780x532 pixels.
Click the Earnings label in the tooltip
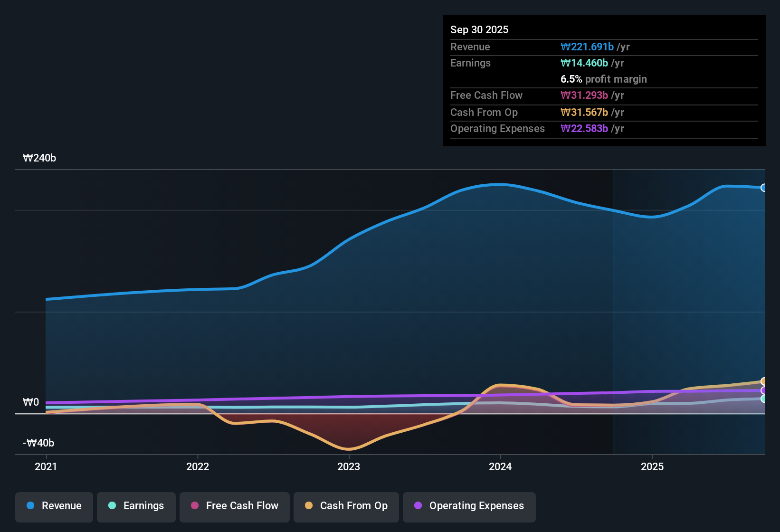click(470, 63)
